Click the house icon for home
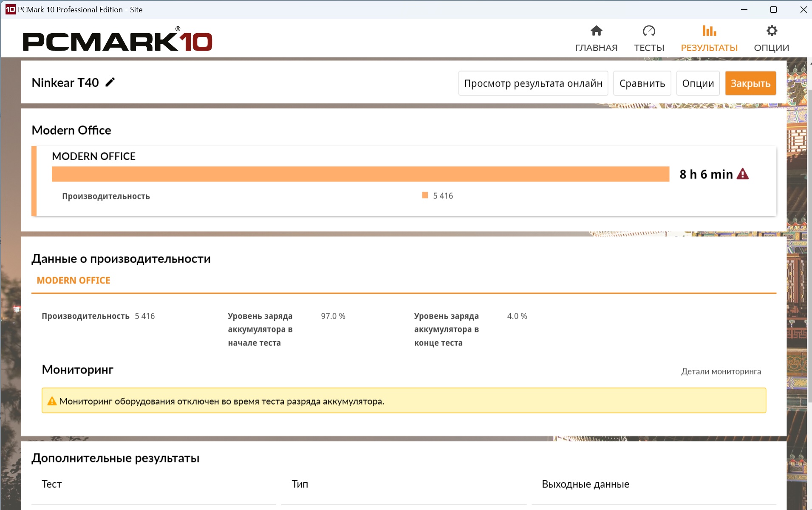 [597, 31]
